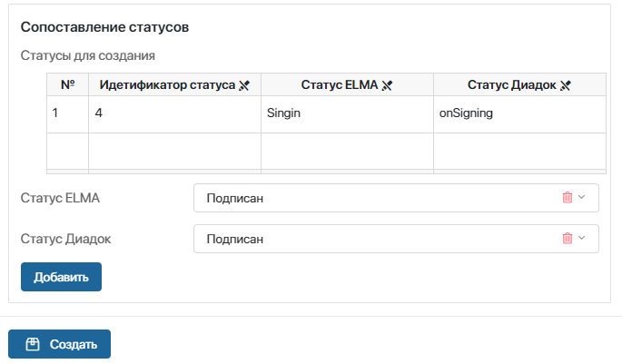This screenshot has height=364, width=622.
Task: Click 'Подписан' value in Статус ELMA field
Action: tap(235, 198)
